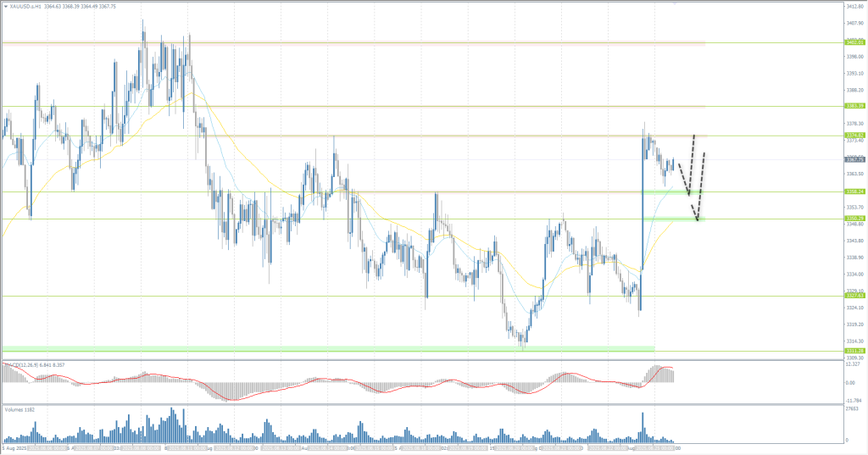Open the chart dropdown arrow beside XAUUSD.s,H1

[x=5, y=6]
